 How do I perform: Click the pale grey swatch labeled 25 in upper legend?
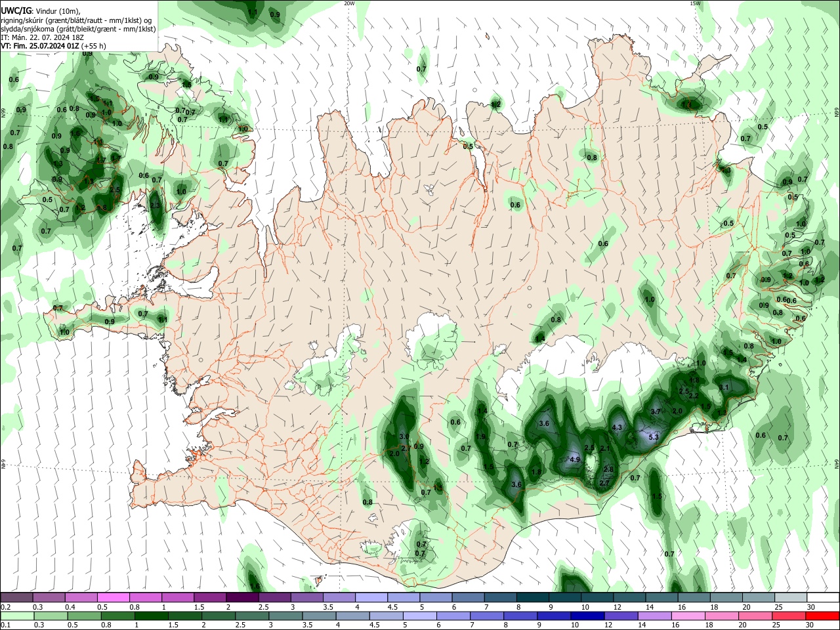791,598
